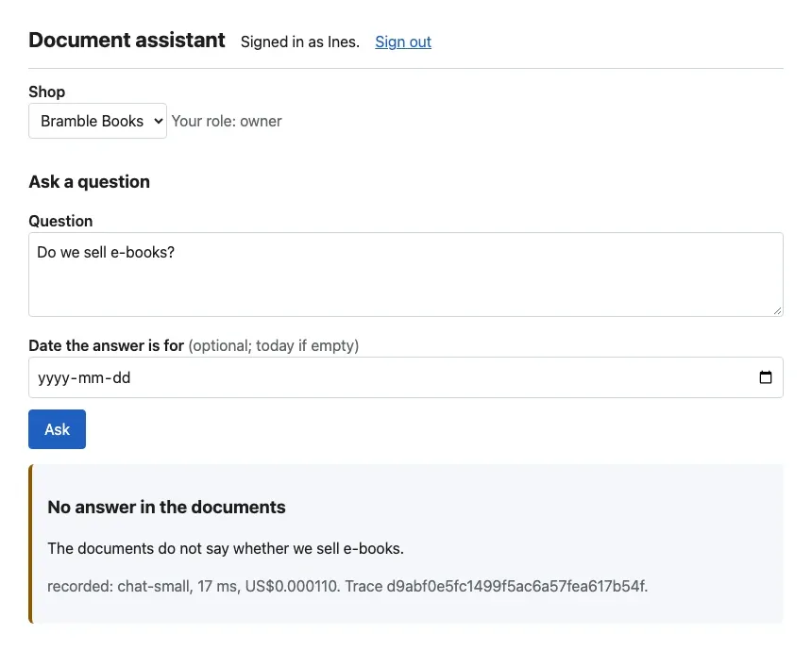The image size is (812, 651).
Task: Click the 'Ask a question' heading
Action: (89, 182)
